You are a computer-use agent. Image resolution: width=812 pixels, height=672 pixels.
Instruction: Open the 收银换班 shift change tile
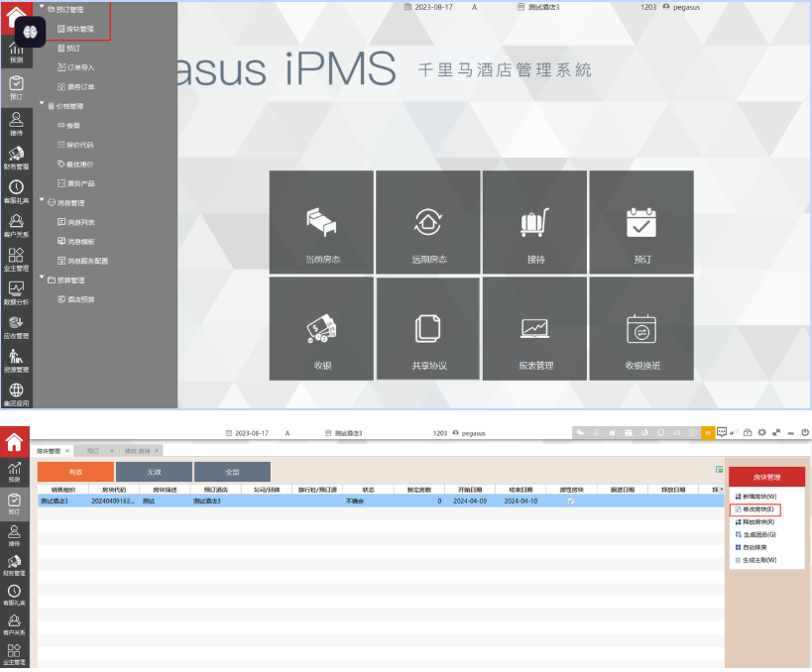point(641,329)
